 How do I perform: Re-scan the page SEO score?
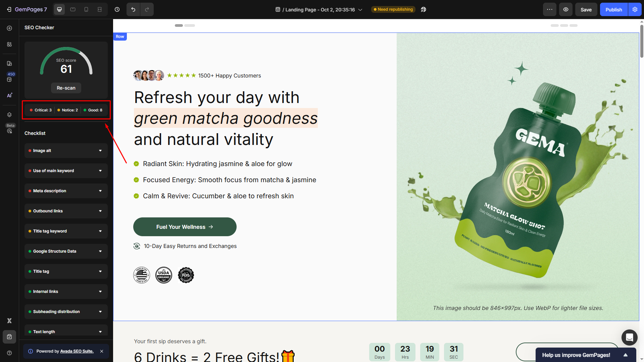[66, 88]
